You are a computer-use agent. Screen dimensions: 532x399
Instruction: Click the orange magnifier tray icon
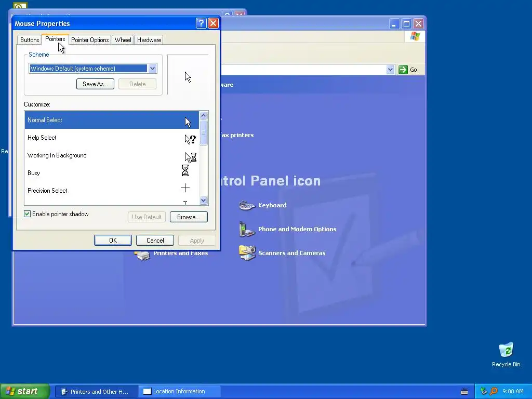(x=494, y=391)
